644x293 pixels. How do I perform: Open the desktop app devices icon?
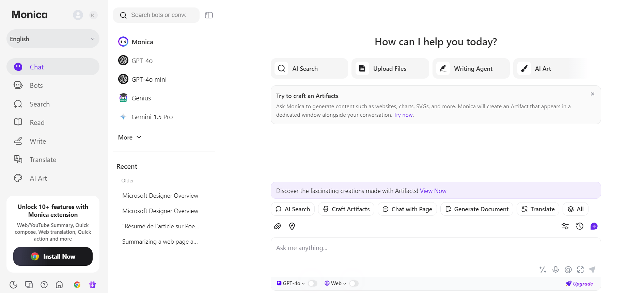click(29, 284)
